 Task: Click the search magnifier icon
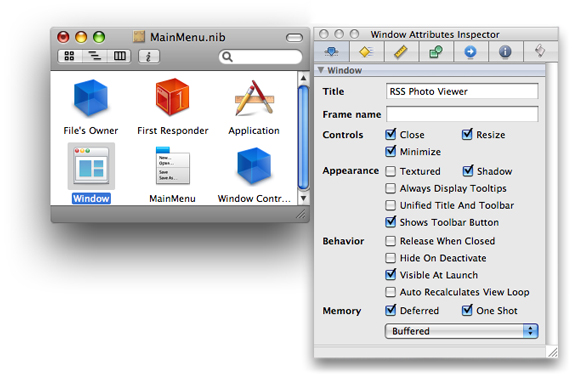(x=227, y=57)
